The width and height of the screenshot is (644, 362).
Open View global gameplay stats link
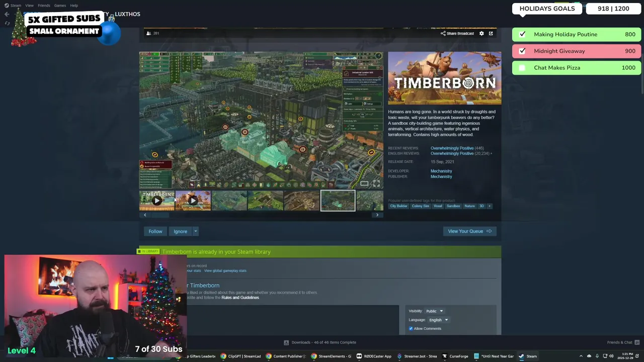click(x=225, y=270)
